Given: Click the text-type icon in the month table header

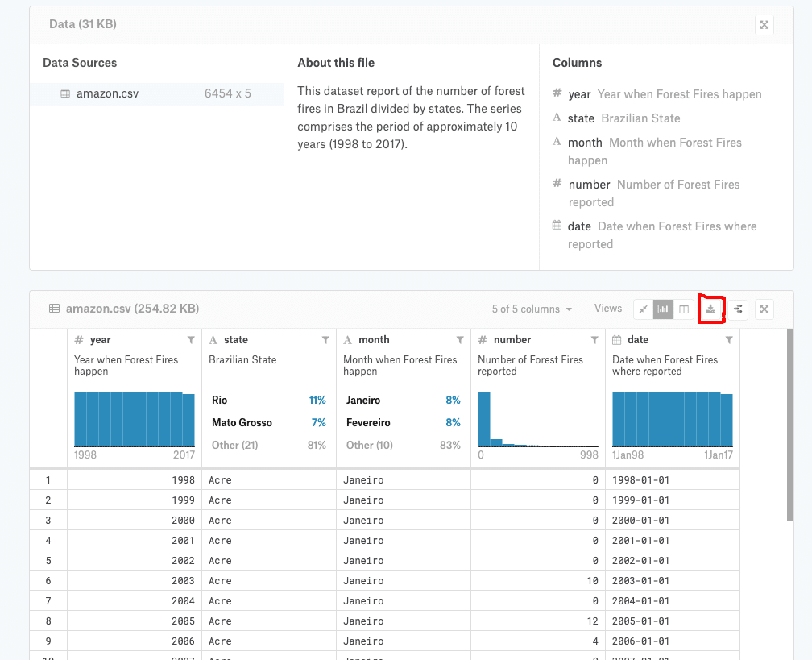Looking at the screenshot, I should point(347,340).
